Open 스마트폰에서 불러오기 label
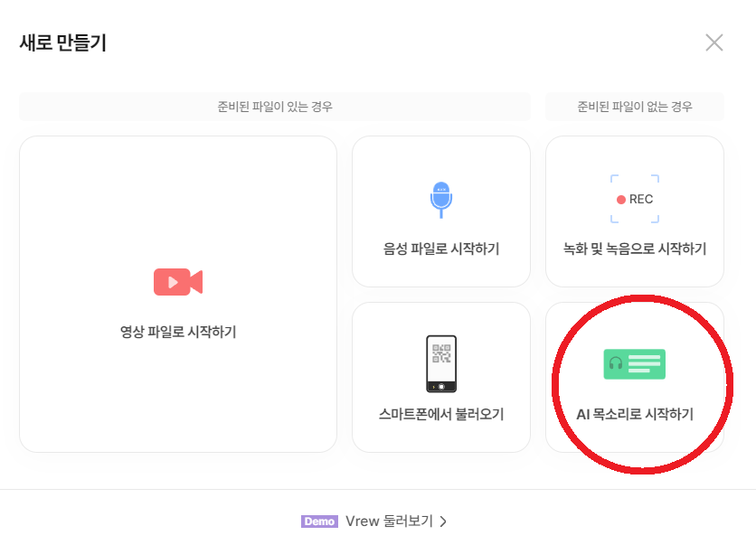The height and width of the screenshot is (545, 756). (x=441, y=414)
